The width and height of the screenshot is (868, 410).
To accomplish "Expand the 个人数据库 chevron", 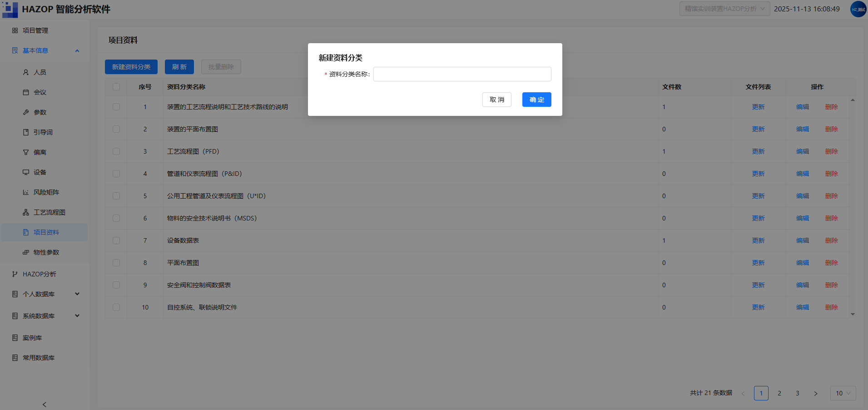I will pyautogui.click(x=77, y=294).
